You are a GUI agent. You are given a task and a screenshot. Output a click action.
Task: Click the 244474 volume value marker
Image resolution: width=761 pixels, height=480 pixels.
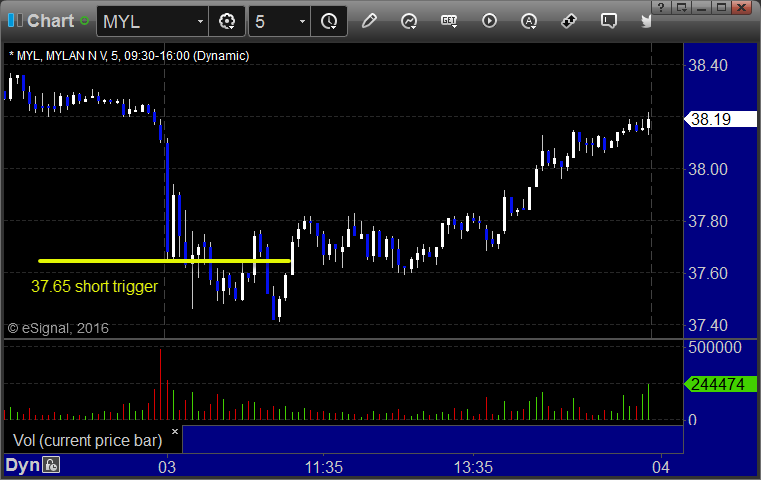pyautogui.click(x=720, y=384)
